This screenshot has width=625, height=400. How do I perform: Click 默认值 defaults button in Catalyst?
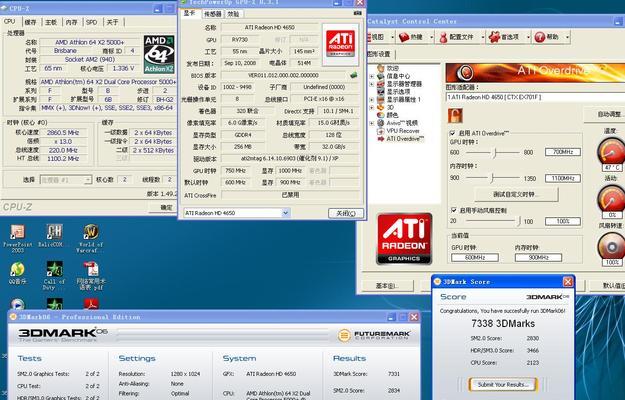point(609,285)
